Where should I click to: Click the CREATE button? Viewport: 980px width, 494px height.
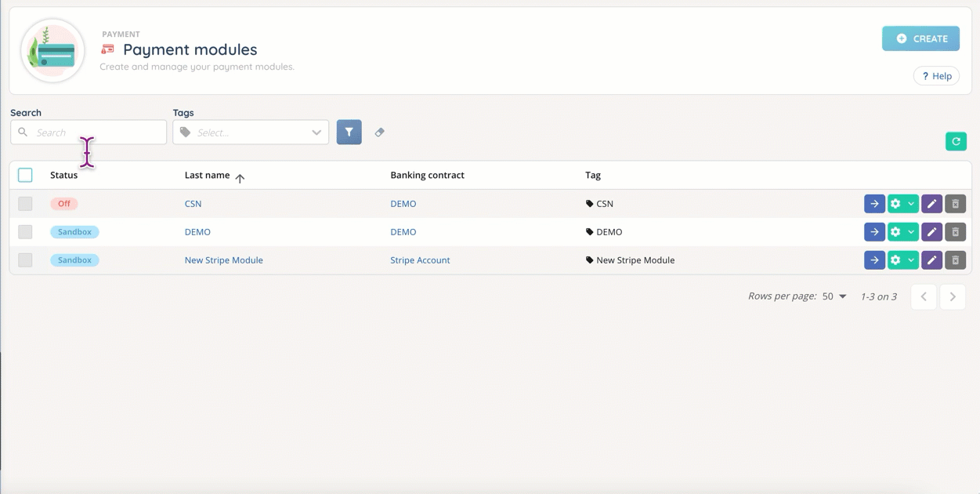point(920,38)
